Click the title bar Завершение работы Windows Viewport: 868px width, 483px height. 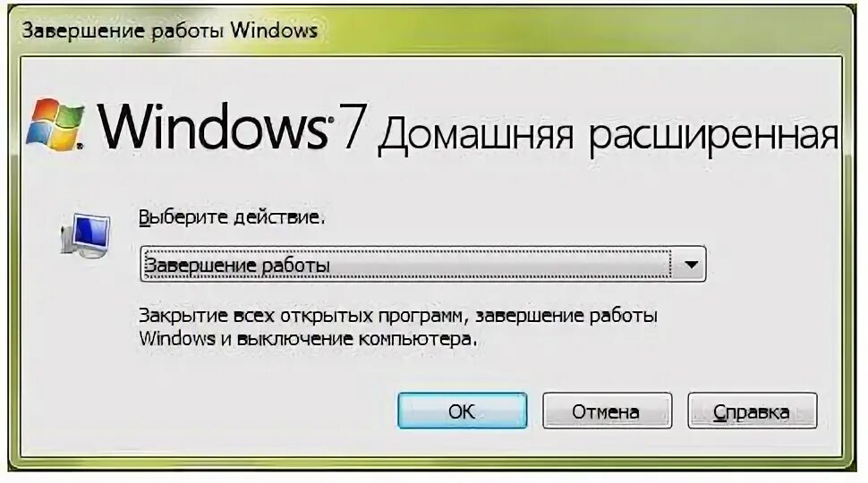pos(169,30)
